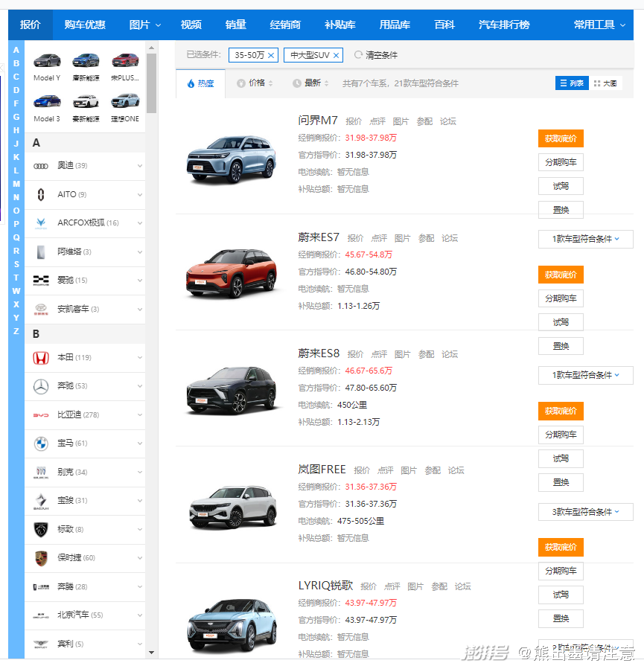This screenshot has height=666, width=644.
Task: Open 参配 link for 蔚来ES8
Action: 426,354
